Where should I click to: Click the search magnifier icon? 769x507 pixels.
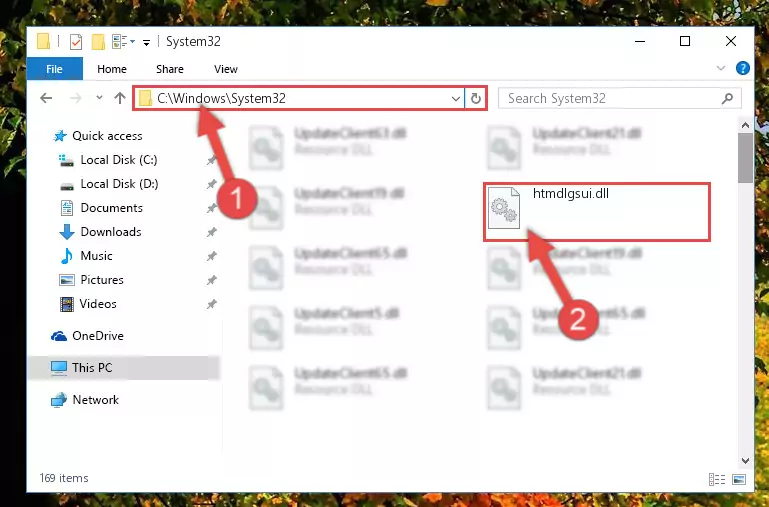coord(728,99)
